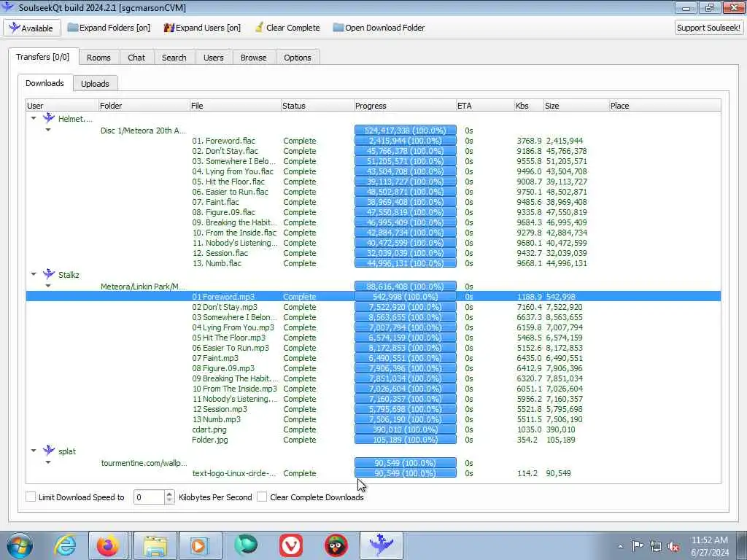Screen dimensions: 747x560
Task: Select text-logo-Linux-circle file row
Action: coord(373,472)
